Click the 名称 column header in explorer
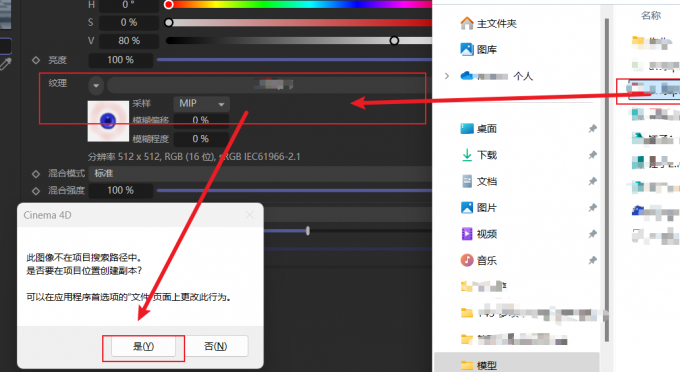The height and width of the screenshot is (372, 680). 651,16
